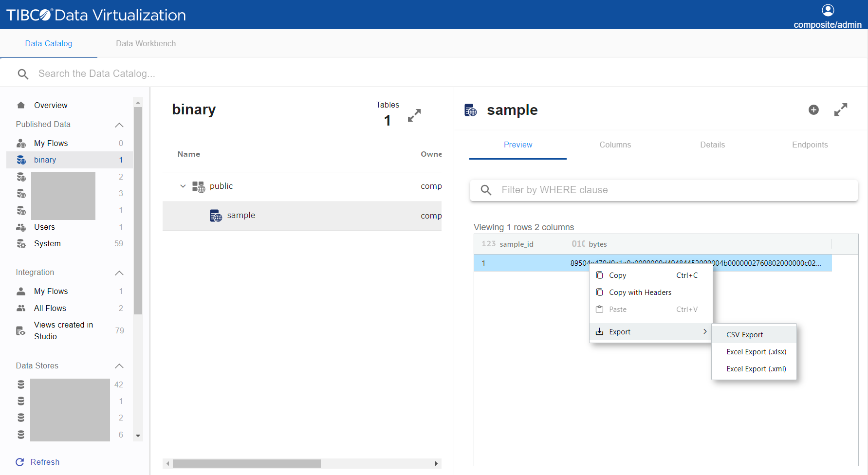This screenshot has height=475, width=868.
Task: Click the plus add icon next to sample
Action: click(813, 110)
